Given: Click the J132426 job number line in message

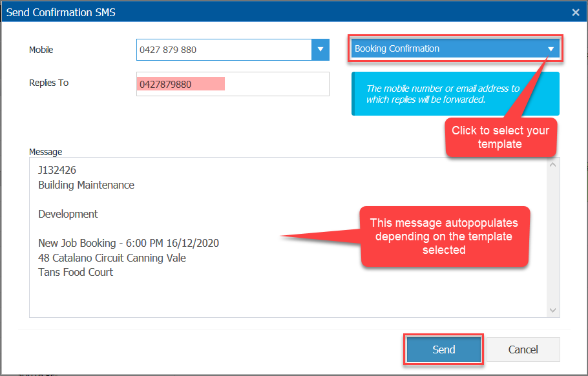Looking at the screenshot, I should pyautogui.click(x=58, y=171).
